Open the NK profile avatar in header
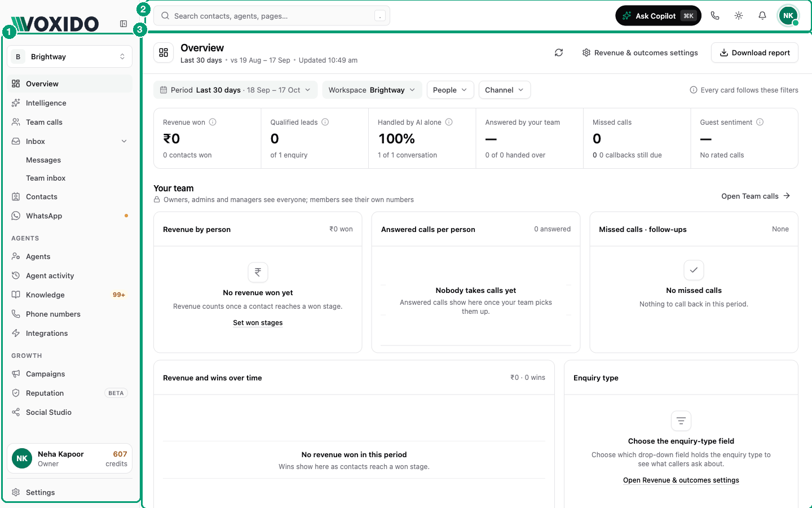 point(788,16)
